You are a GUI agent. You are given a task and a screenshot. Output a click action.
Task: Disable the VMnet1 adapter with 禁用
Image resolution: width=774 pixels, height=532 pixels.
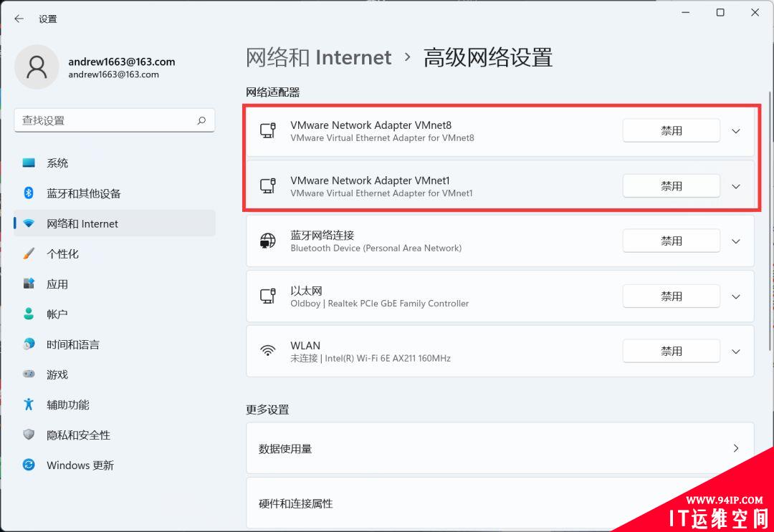(672, 186)
